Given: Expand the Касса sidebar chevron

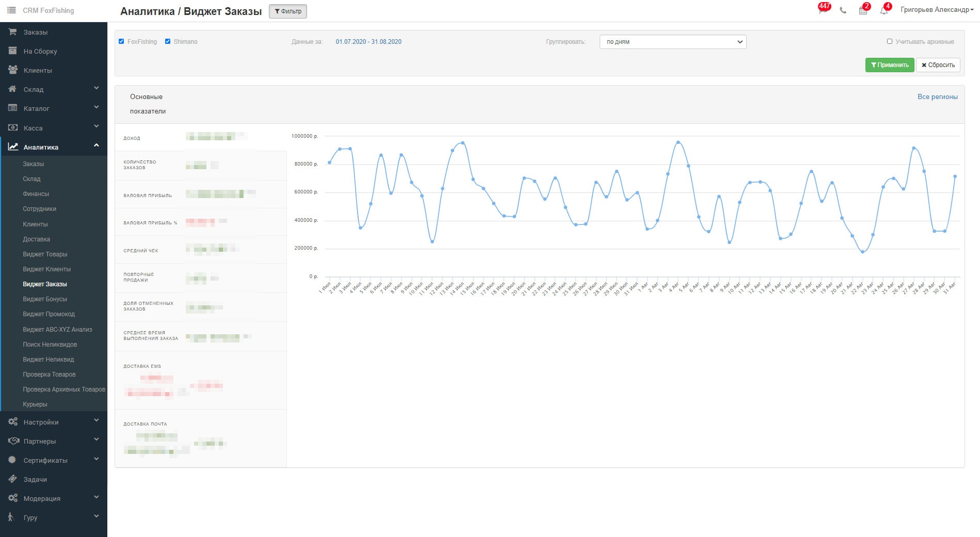Looking at the screenshot, I should [97, 126].
